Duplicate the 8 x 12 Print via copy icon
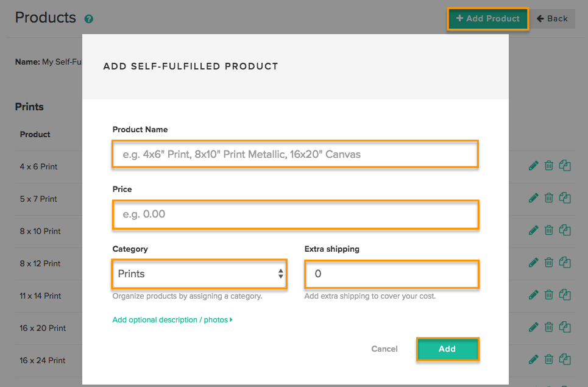The width and height of the screenshot is (588, 387). (x=565, y=262)
